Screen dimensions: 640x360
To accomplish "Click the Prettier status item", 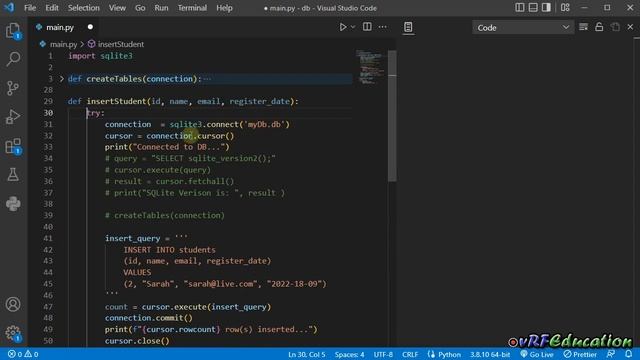I will point(580,354).
